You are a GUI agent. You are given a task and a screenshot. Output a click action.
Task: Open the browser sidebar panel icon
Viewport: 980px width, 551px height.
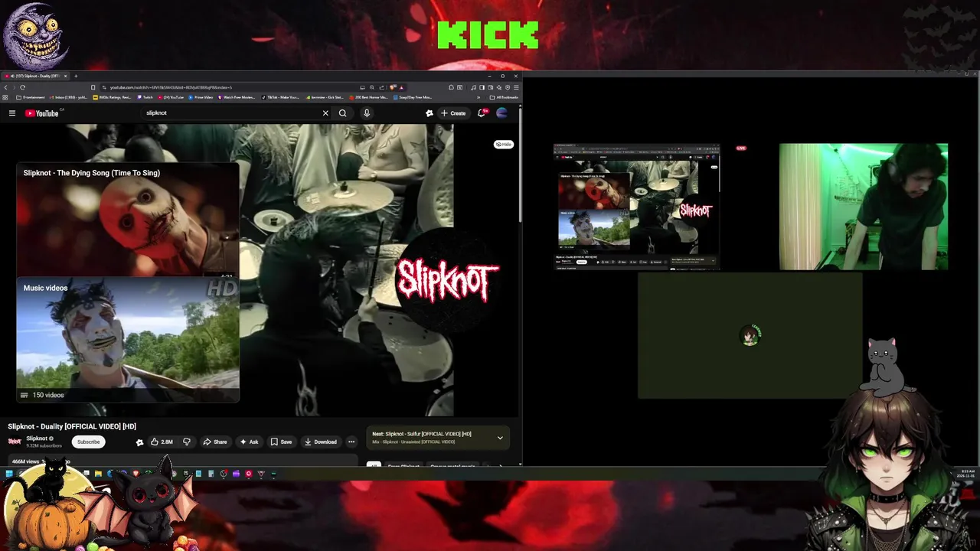click(482, 87)
